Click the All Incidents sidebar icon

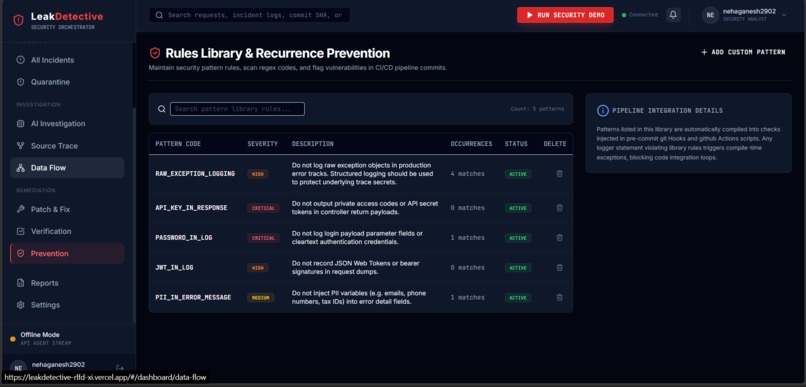pos(21,60)
